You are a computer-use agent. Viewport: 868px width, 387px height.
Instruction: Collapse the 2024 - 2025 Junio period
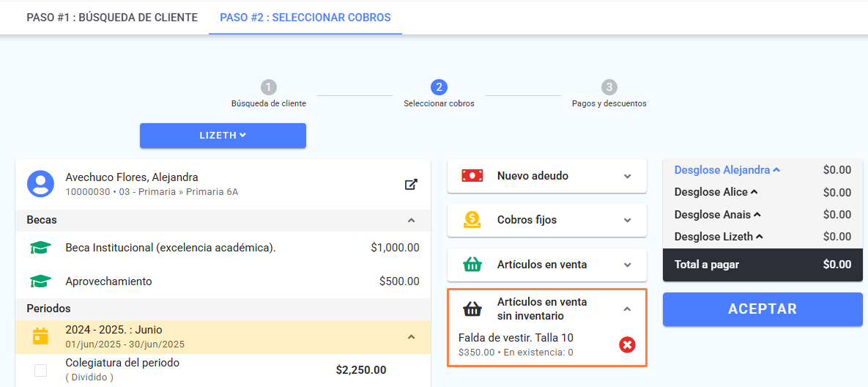point(412,336)
